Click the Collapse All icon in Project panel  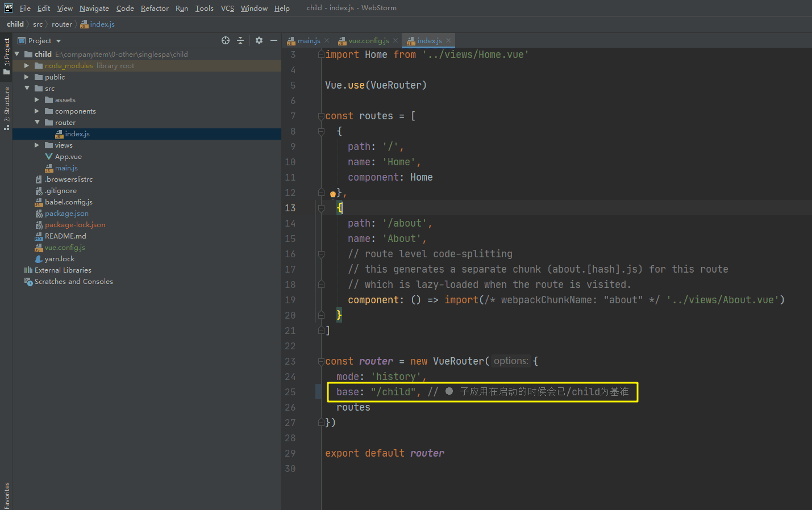240,40
